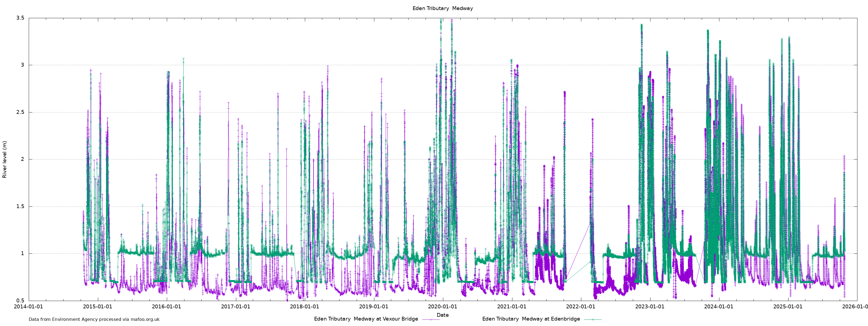Click the green Edenbridge legend line sample
The image size is (868, 326).
point(592,319)
